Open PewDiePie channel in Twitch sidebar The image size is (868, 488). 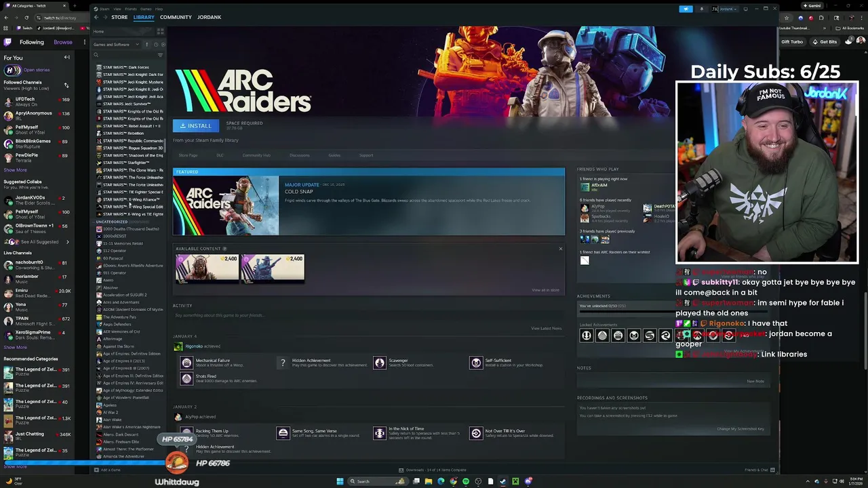[37, 158]
